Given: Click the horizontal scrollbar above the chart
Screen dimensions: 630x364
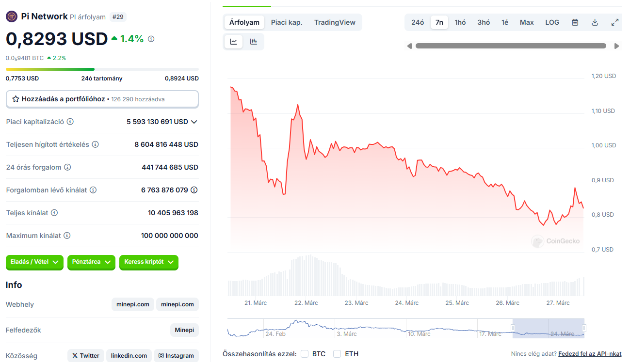Looking at the screenshot, I should click(x=511, y=46).
